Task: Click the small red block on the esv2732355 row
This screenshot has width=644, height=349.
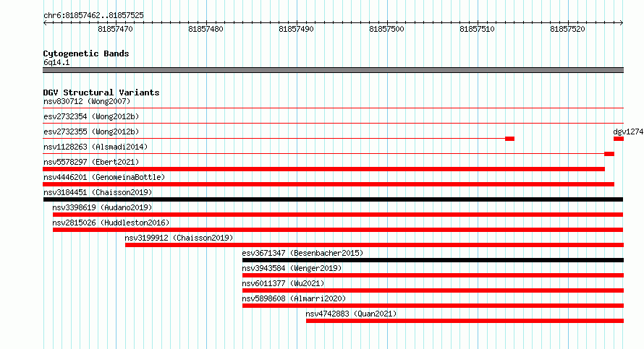Action: click(509, 139)
